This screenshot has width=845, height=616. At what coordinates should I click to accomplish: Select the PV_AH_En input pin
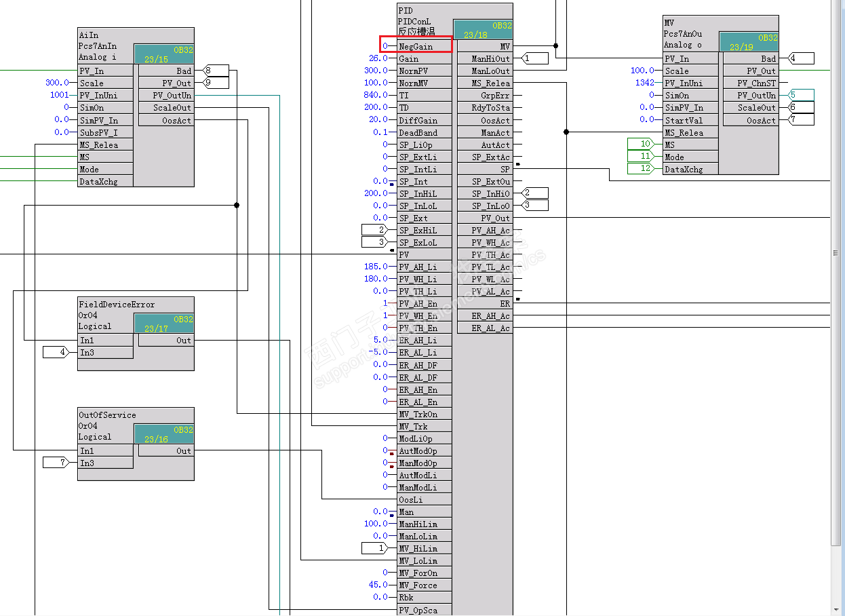click(x=424, y=303)
